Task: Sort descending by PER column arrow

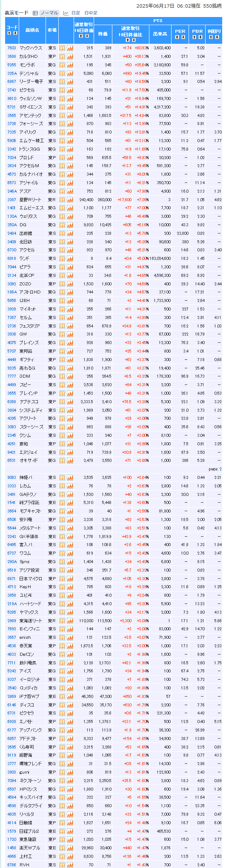Action: click(183, 37)
